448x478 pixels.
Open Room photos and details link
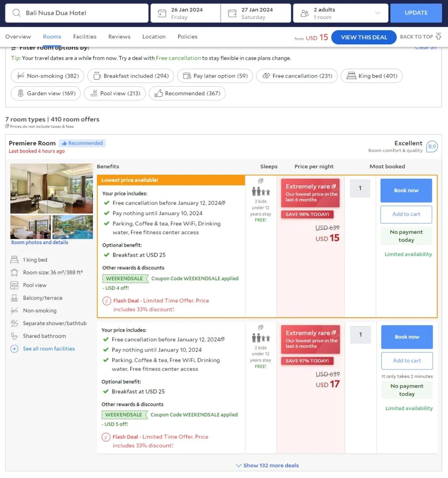point(40,243)
